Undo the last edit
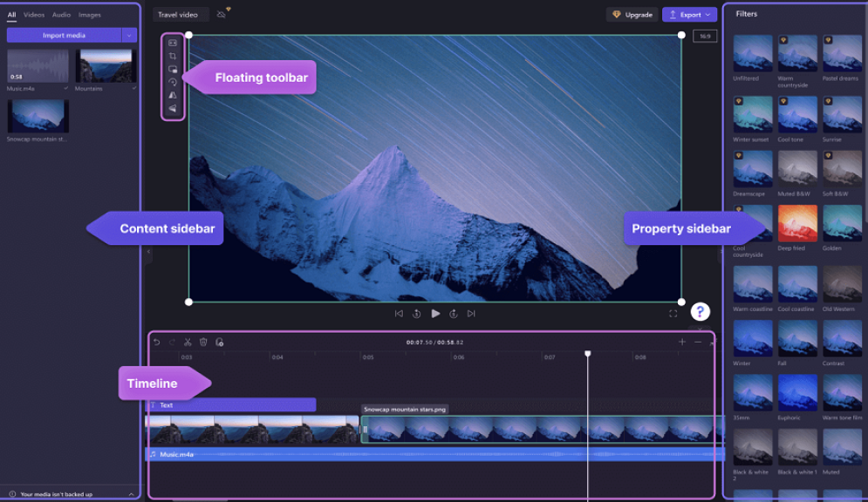 point(157,343)
